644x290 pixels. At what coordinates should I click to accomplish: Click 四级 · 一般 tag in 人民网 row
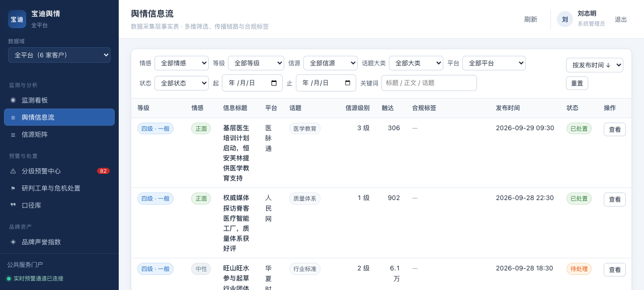point(155,199)
